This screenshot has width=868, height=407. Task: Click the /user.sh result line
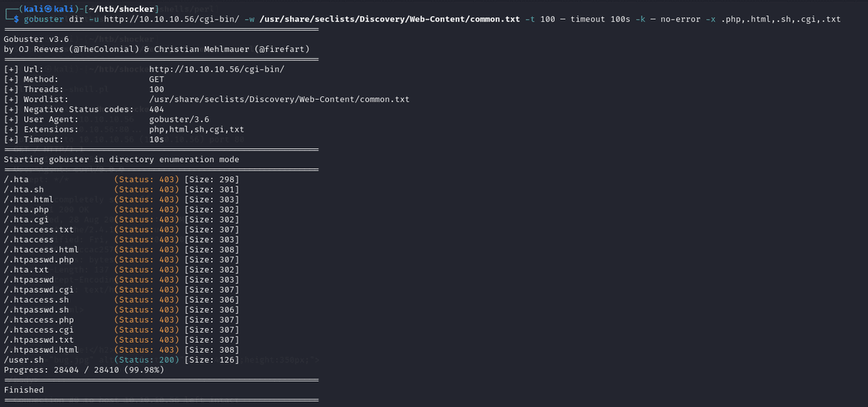pyautogui.click(x=24, y=359)
